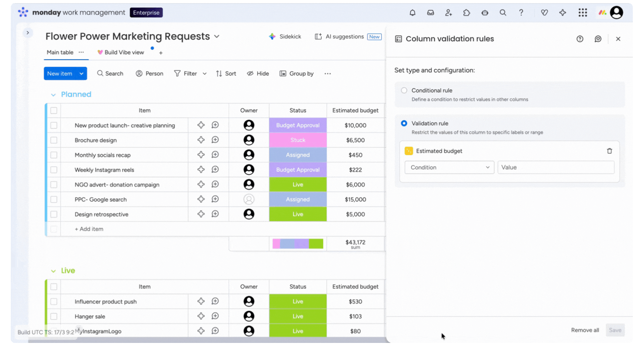Open the Sidekick assistant
This screenshot has height=346, width=644.
point(285,37)
